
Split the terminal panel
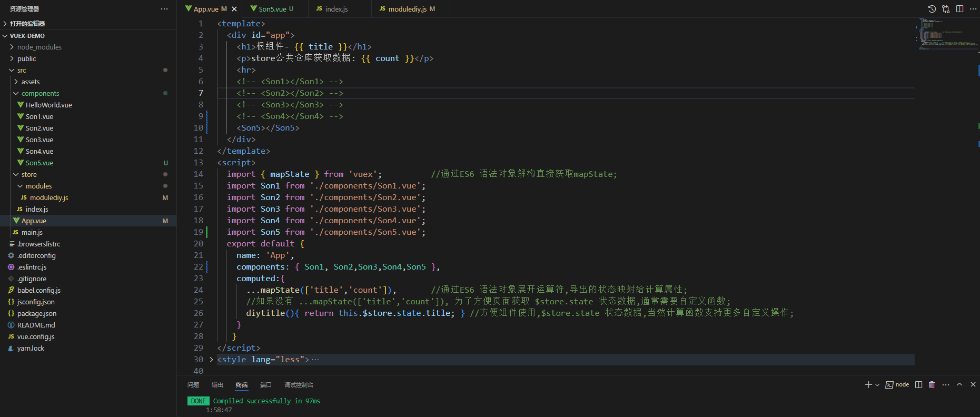[919, 385]
